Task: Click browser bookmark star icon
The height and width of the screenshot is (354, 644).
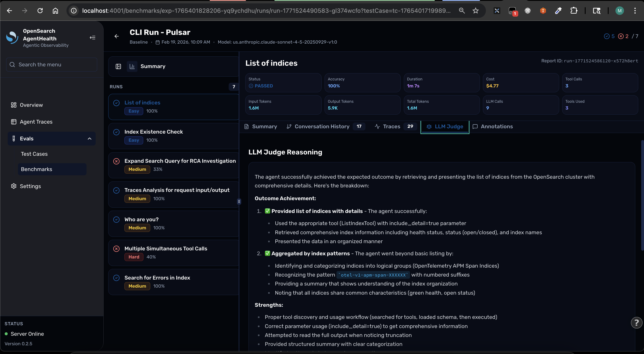Action: 475,11
